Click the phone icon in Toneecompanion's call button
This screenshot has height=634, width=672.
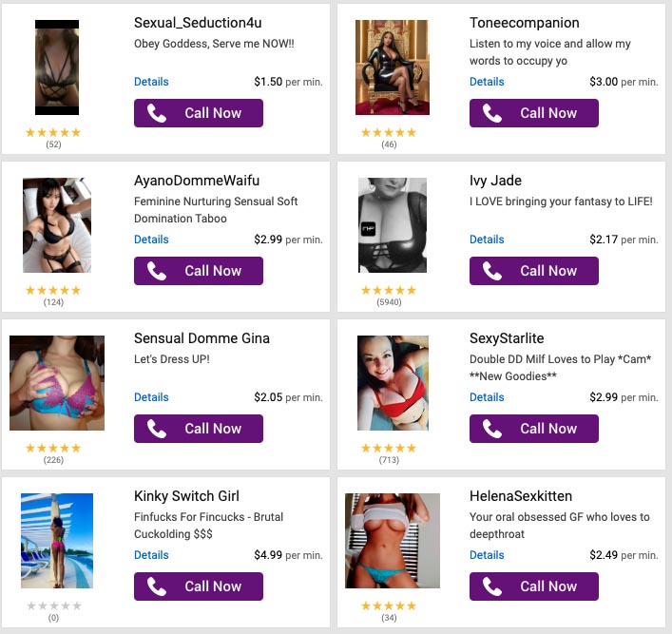[x=491, y=113]
